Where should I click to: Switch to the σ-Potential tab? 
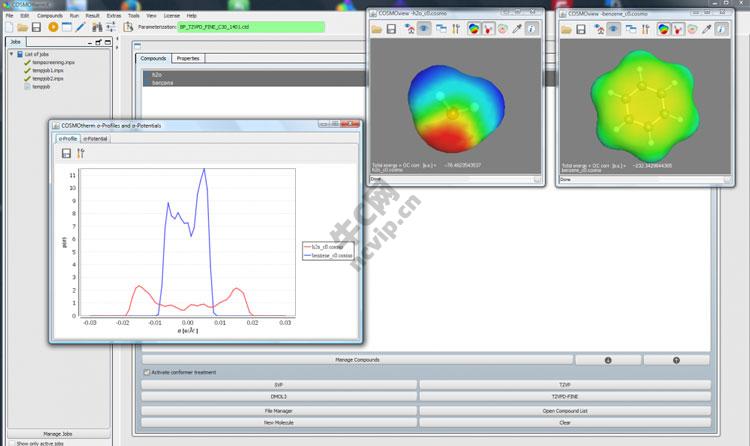(x=95, y=139)
